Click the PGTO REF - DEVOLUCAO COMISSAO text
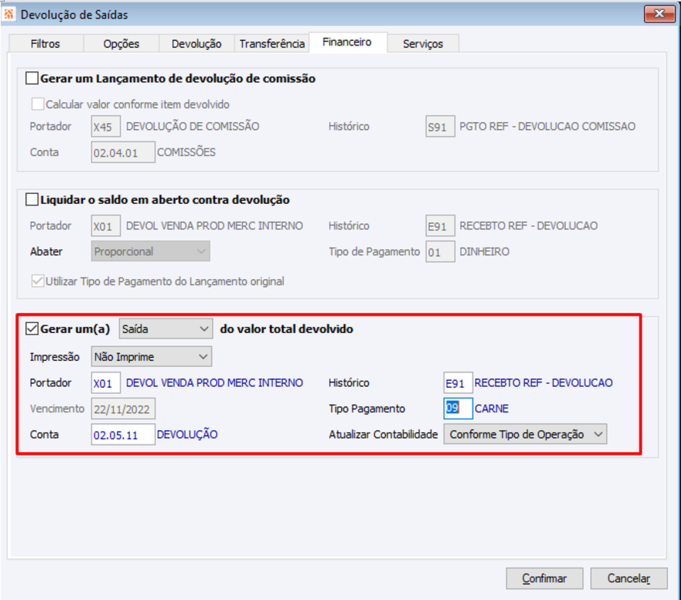This screenshot has height=600, width=681. click(x=547, y=126)
